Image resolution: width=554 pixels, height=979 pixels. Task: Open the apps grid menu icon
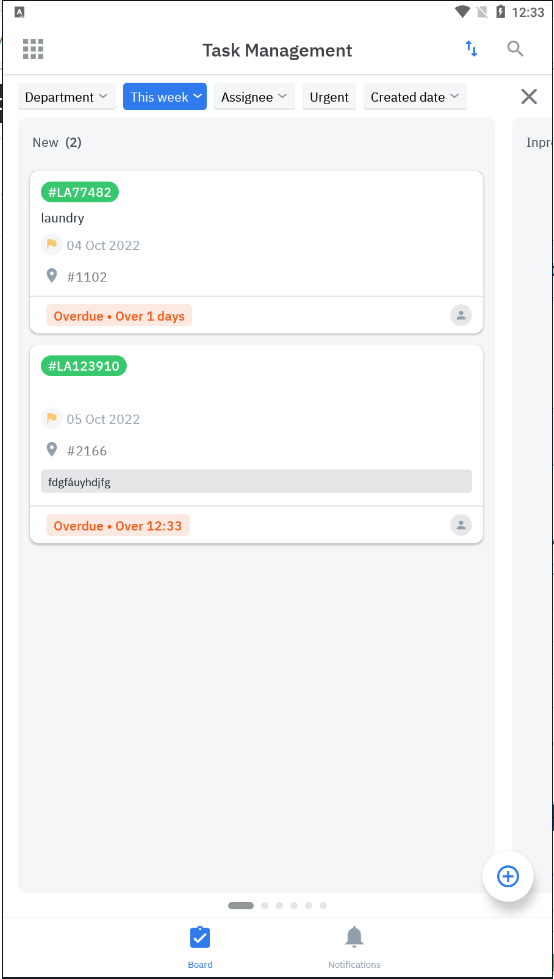pos(33,49)
